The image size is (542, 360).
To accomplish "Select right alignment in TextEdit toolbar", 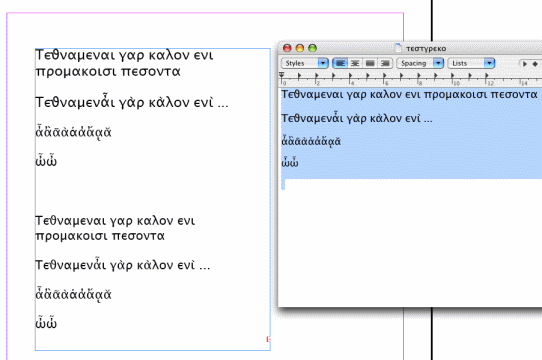I will tap(385, 63).
